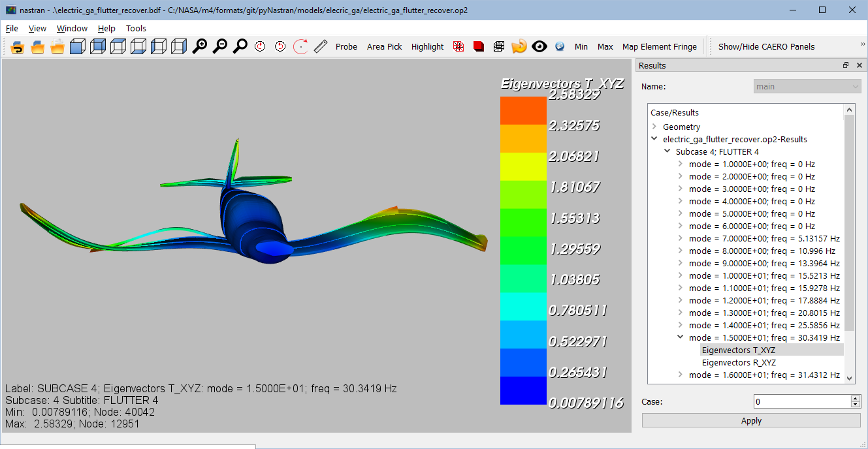
Task: Click the solid red surface icon
Action: (x=479, y=46)
